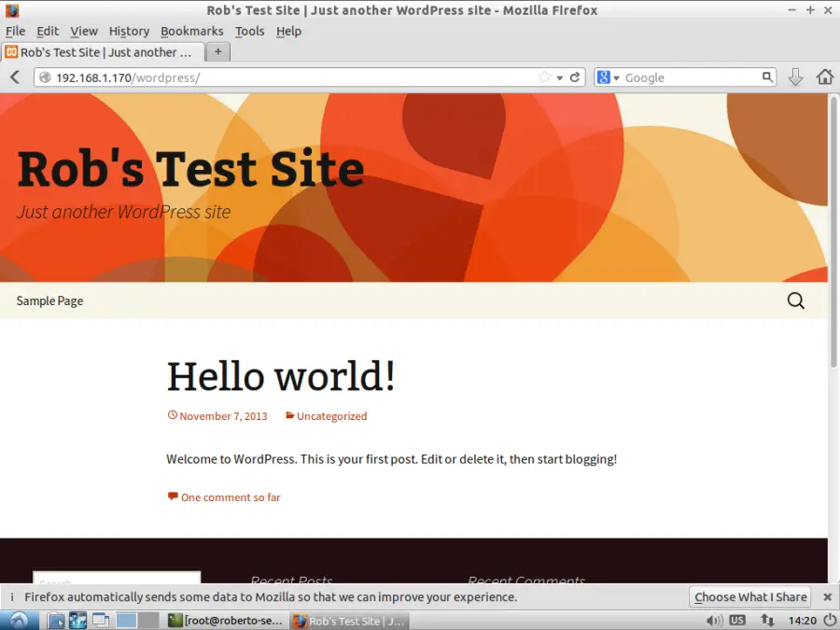Minimize the Firefox window
The image size is (840, 630).
tap(792, 10)
